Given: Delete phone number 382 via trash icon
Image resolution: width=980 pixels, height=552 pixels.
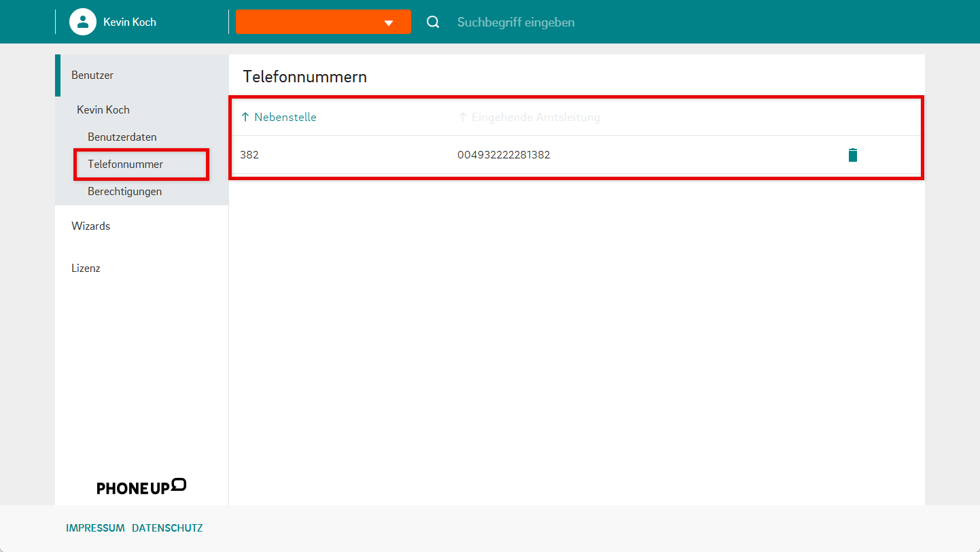Looking at the screenshot, I should point(853,155).
